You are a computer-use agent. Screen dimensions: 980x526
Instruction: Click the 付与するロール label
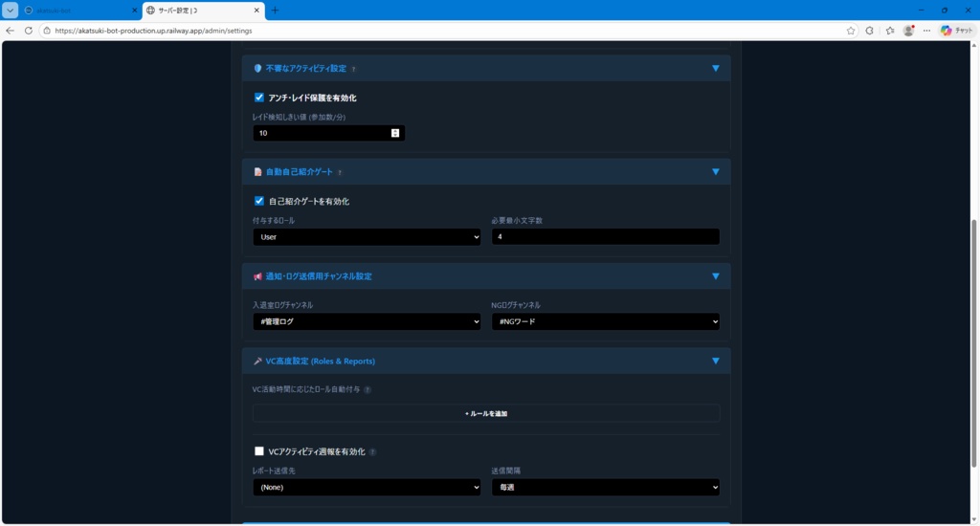click(x=274, y=221)
